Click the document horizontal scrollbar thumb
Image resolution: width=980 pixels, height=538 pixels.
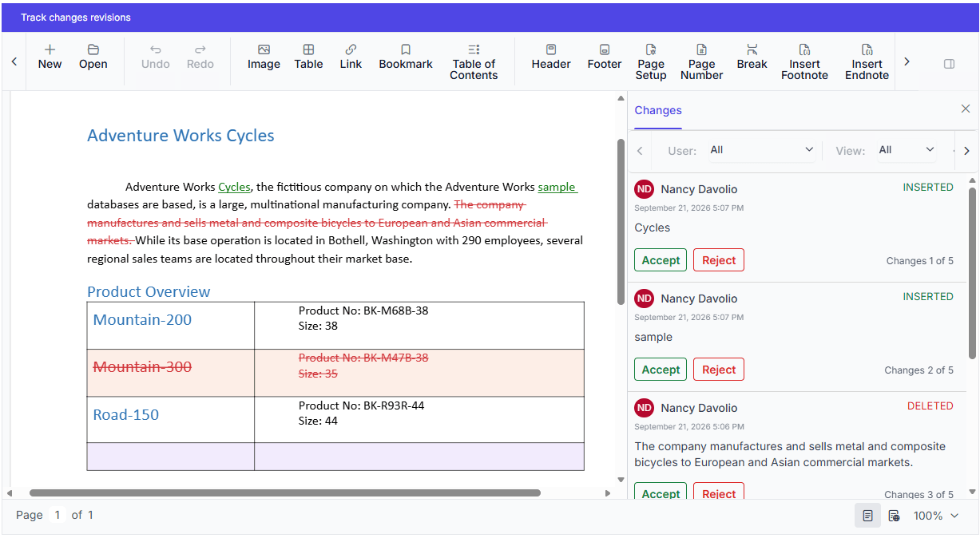pos(285,493)
